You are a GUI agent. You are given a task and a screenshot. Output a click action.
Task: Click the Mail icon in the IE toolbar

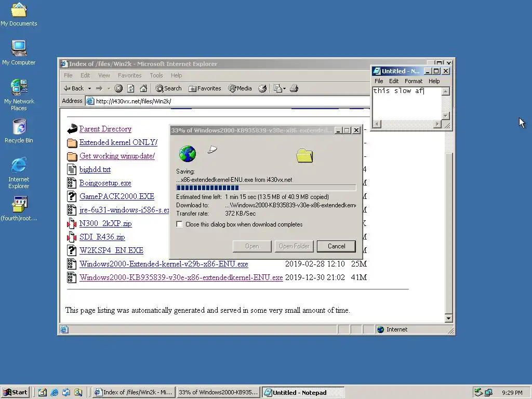[x=278, y=88]
